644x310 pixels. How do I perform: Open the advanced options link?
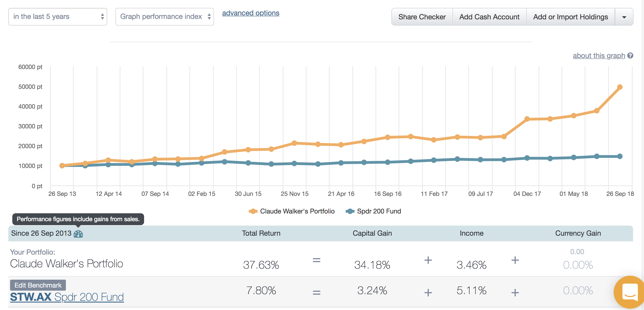tap(250, 13)
